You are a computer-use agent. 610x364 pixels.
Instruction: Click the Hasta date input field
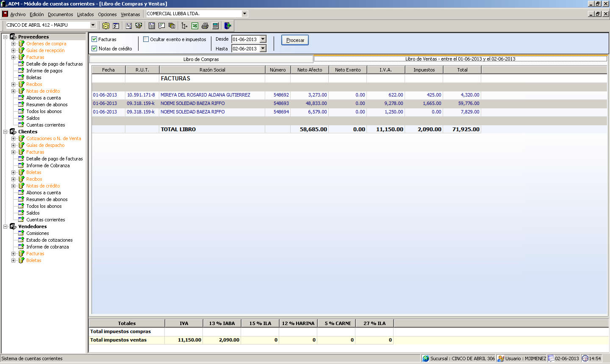tap(246, 49)
